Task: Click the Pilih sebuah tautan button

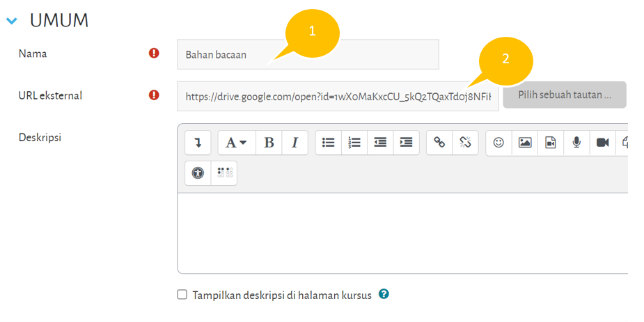Action: (565, 95)
